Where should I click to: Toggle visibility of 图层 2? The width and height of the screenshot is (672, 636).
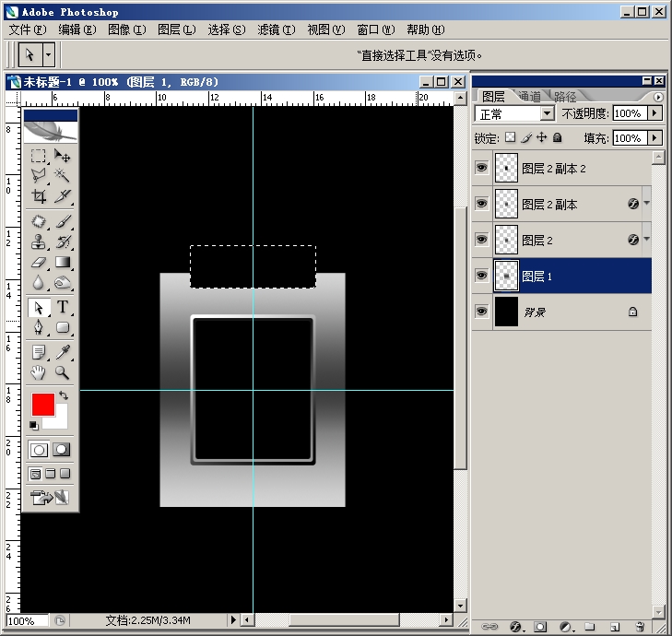[482, 240]
